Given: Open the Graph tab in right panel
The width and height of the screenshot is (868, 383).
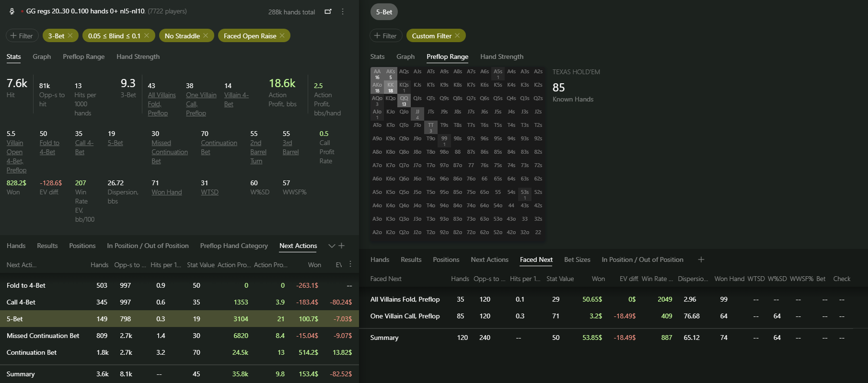Looking at the screenshot, I should 405,56.
